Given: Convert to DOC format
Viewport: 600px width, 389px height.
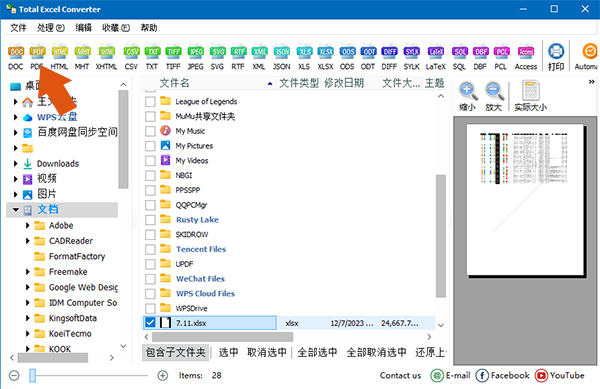Looking at the screenshot, I should coord(16,57).
